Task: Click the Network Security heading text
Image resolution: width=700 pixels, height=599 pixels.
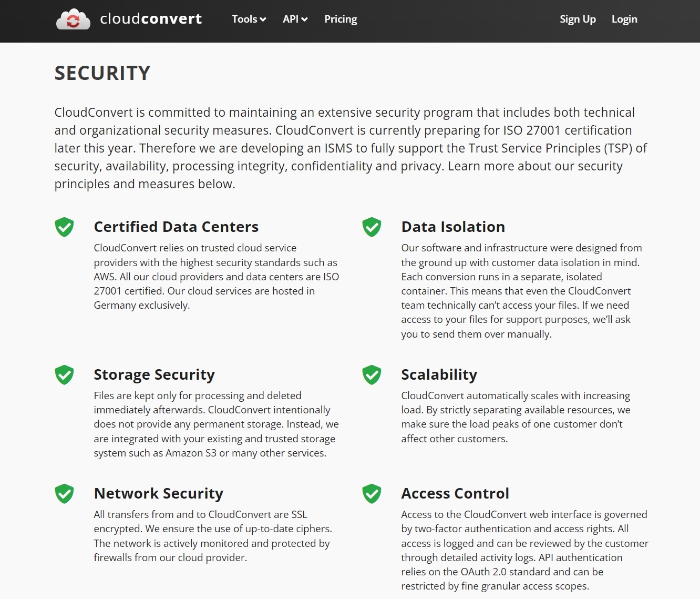Action: [x=159, y=493]
